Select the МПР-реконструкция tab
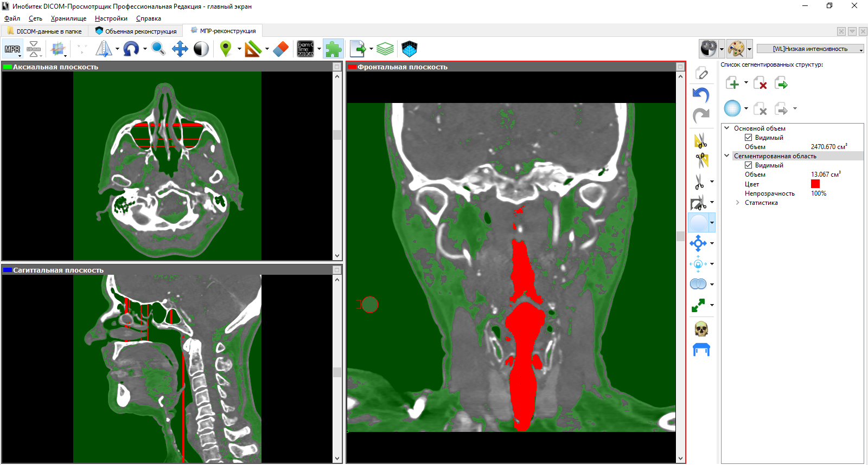Screen dimensions: 868x465 point(223,31)
